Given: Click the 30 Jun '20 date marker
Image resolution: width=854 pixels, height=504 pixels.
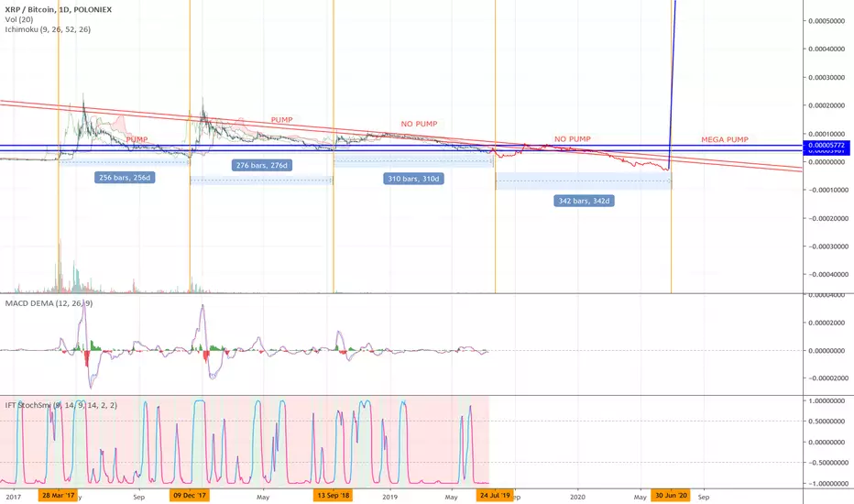Looking at the screenshot, I should pos(671,495).
